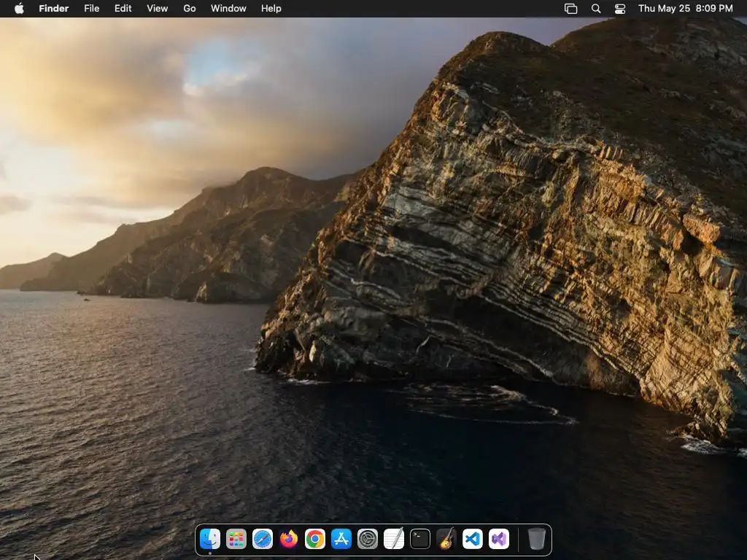The height and width of the screenshot is (560, 747).
Task: Open Spotlight search in the menu bar
Action: pos(596,9)
